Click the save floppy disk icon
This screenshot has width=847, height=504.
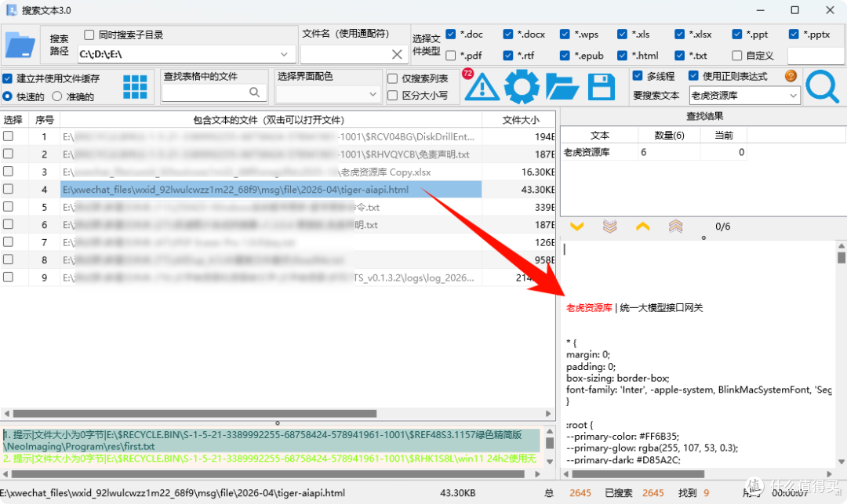[602, 87]
